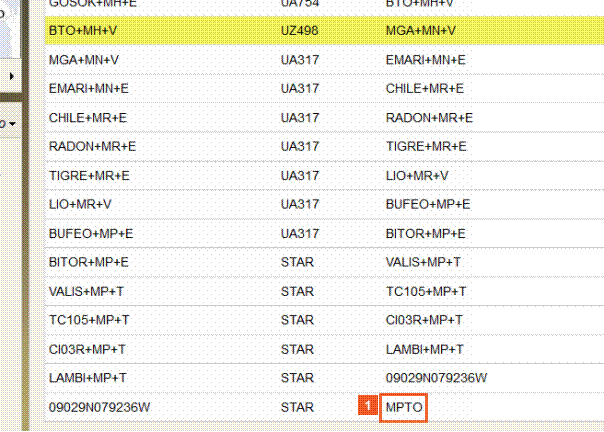Select LIO+MR+V in the first column

click(x=80, y=204)
